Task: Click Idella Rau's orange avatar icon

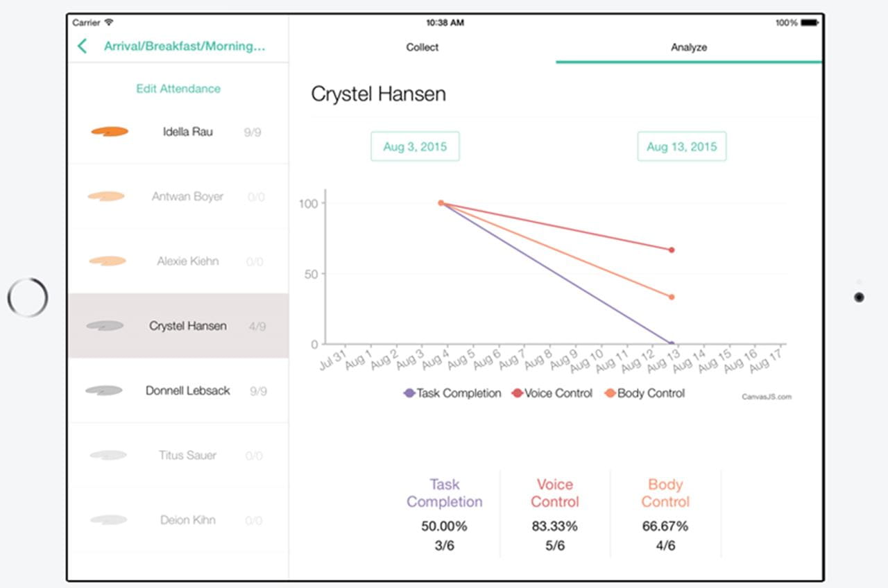Action: [110, 131]
